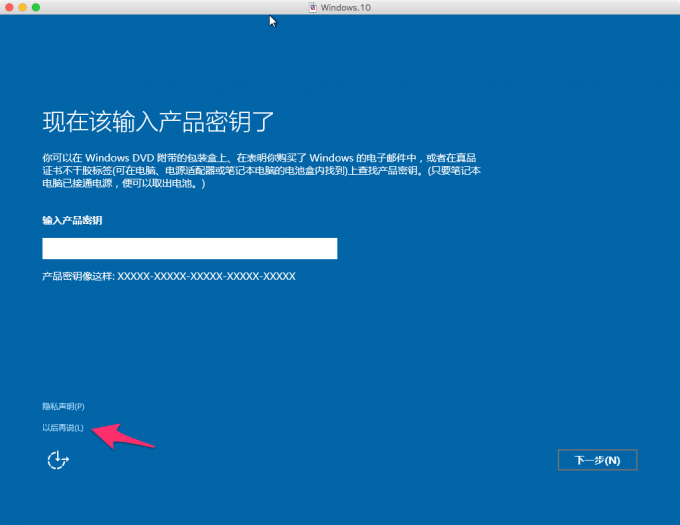Screen dimensions: 680x525
Task: Focus the product key input field
Action: pos(190,248)
